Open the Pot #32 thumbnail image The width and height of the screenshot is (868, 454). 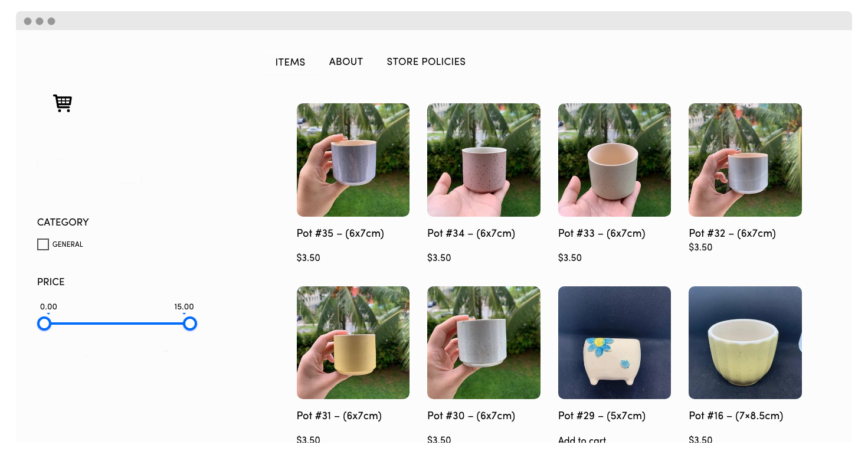(x=745, y=160)
